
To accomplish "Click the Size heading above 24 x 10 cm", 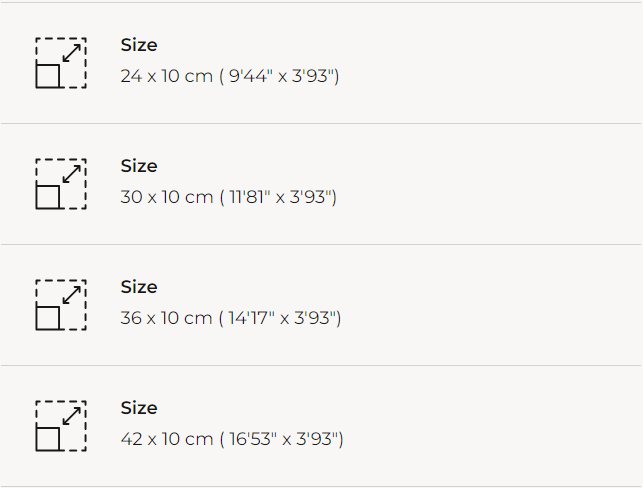I will pos(139,45).
